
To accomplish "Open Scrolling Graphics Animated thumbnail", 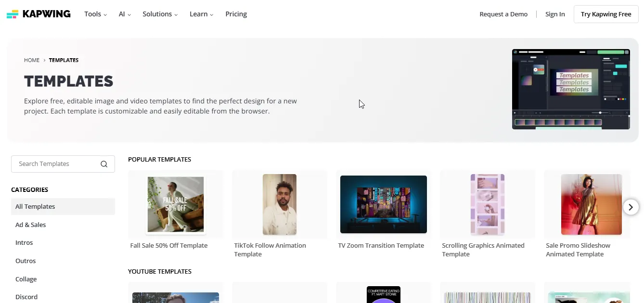I will pyautogui.click(x=488, y=204).
